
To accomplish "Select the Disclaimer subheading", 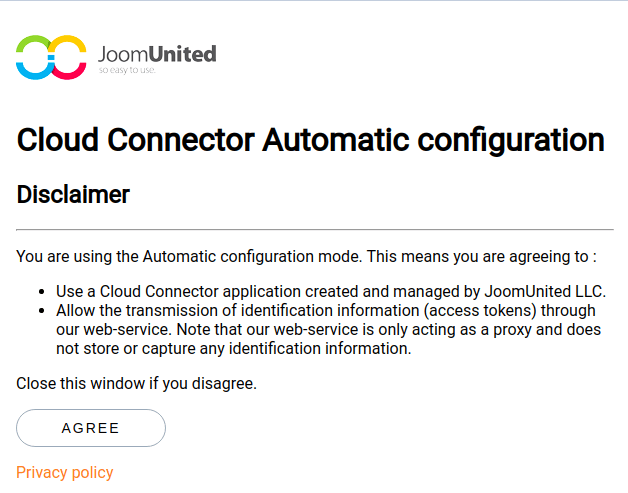I will pos(73,195).
